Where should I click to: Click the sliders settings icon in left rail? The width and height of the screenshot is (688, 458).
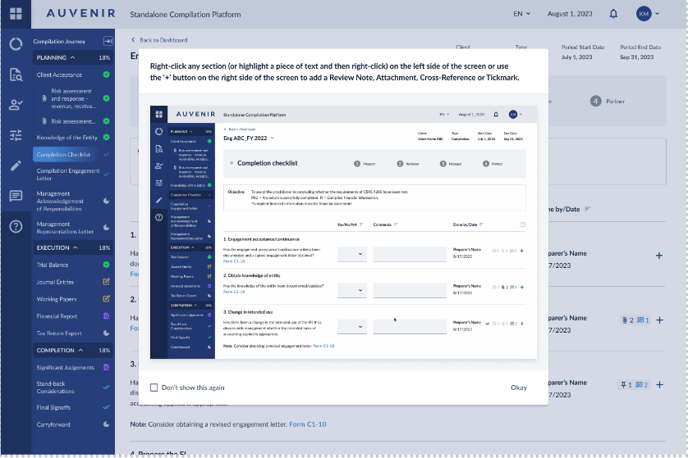(x=15, y=135)
